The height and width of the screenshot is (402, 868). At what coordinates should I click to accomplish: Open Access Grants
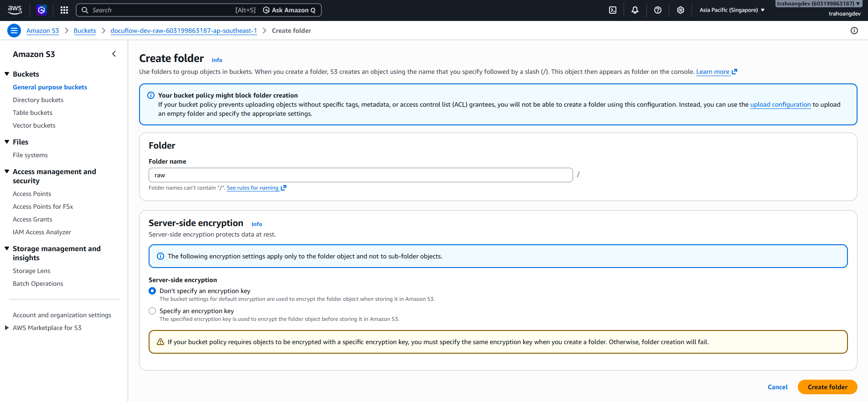[32, 219]
